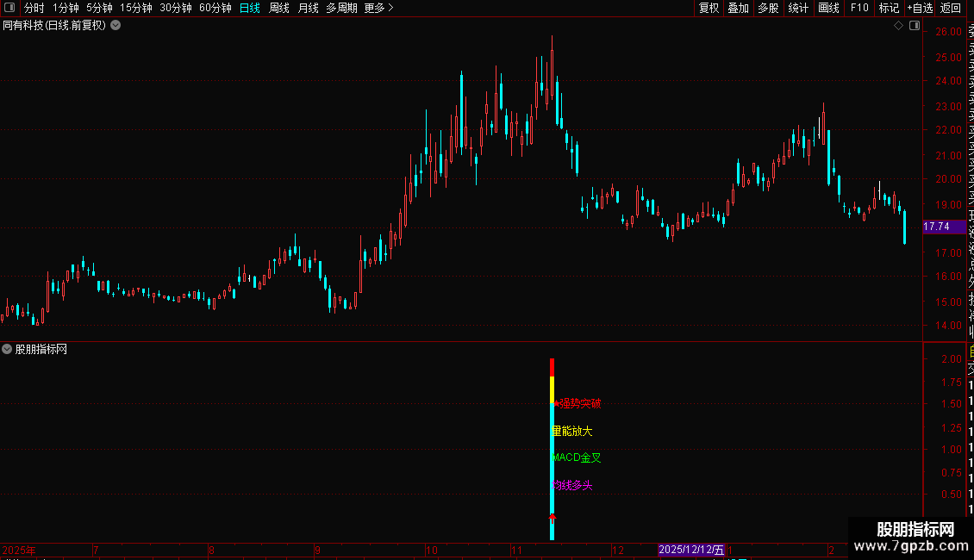Switch to 周线 weekly chart
This screenshot has width=974, height=560.
pyautogui.click(x=279, y=8)
